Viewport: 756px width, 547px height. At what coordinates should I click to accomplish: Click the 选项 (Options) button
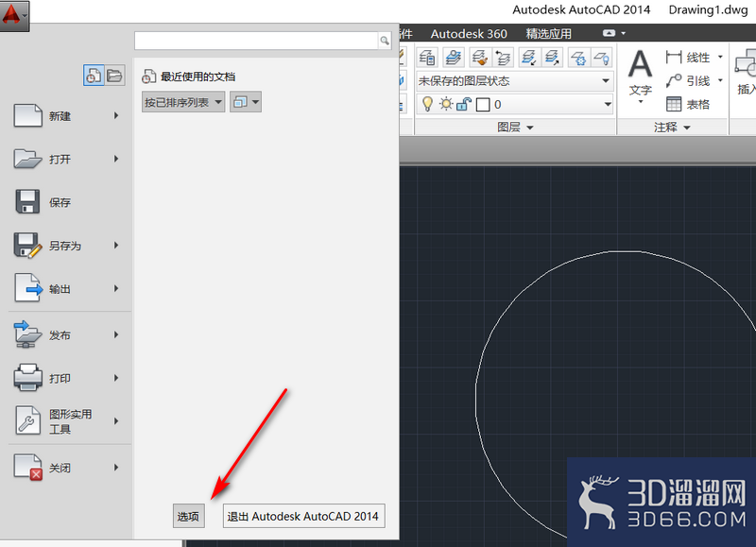[188, 516]
